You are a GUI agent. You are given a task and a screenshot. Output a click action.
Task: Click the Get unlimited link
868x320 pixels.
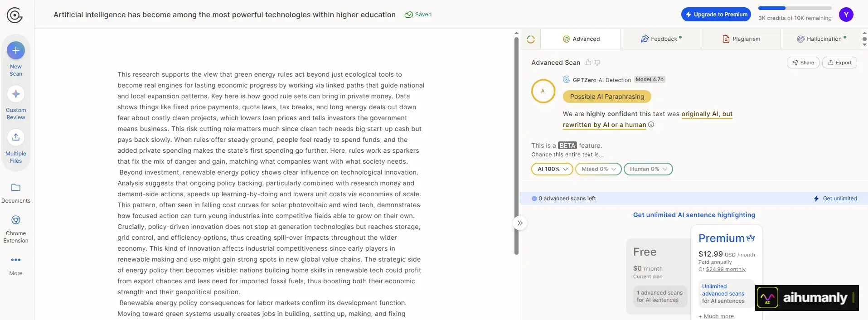(x=840, y=199)
